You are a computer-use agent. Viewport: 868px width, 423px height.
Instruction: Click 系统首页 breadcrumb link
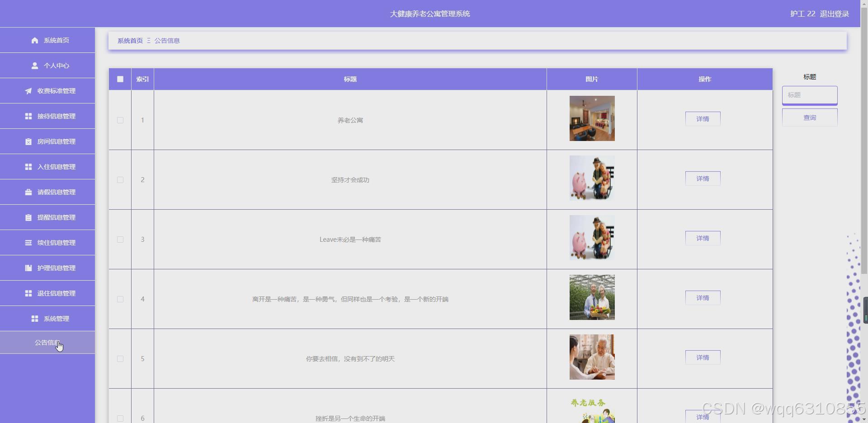coord(130,41)
